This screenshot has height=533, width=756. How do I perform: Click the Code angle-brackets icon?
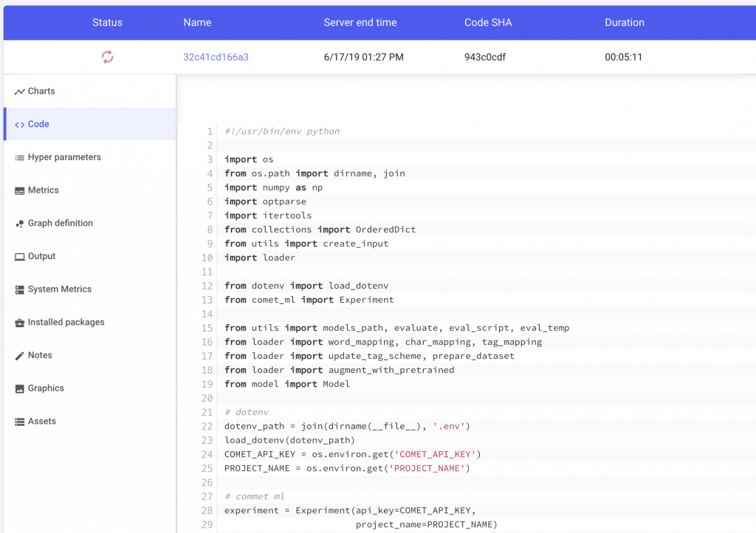tap(19, 125)
